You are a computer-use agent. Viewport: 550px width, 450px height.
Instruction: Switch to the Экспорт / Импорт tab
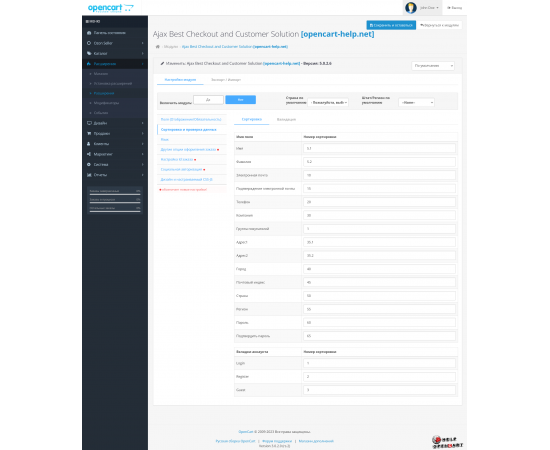pyautogui.click(x=226, y=80)
